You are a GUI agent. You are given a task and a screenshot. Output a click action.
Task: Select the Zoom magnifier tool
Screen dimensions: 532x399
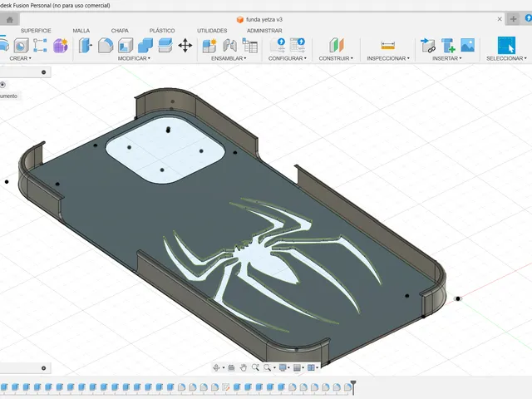tap(255, 367)
